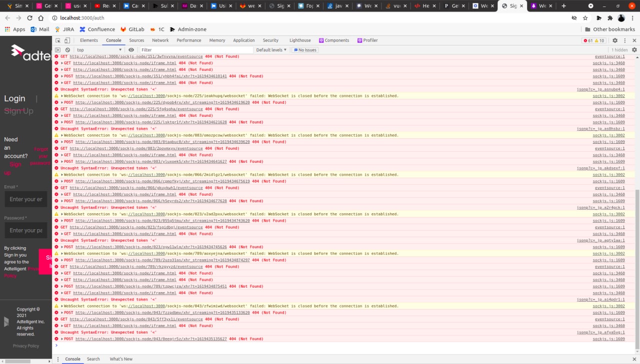Screen dimensions: 640x364
Task: Show the console sidebar
Action: 57,50
